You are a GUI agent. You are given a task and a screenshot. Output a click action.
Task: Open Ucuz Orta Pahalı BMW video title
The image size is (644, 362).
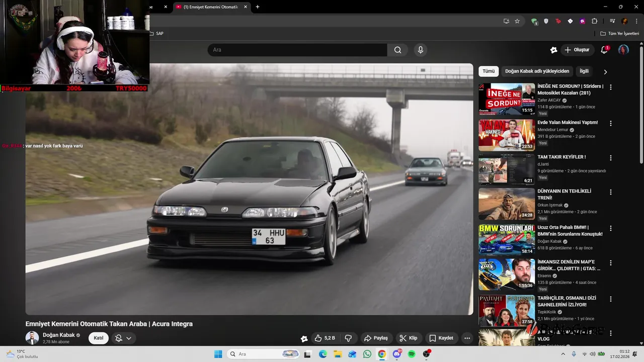[570, 231]
